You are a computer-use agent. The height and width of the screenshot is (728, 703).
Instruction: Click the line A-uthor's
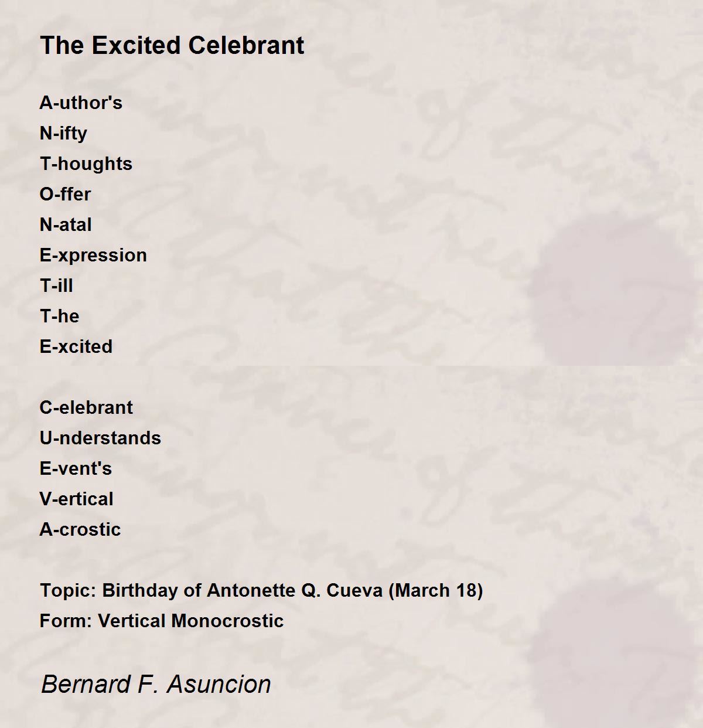pos(81,103)
